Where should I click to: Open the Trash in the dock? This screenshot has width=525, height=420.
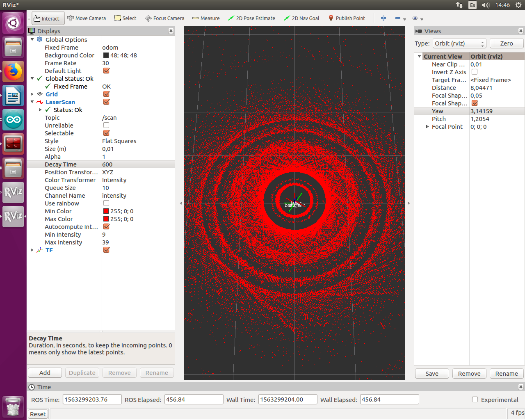(x=13, y=406)
